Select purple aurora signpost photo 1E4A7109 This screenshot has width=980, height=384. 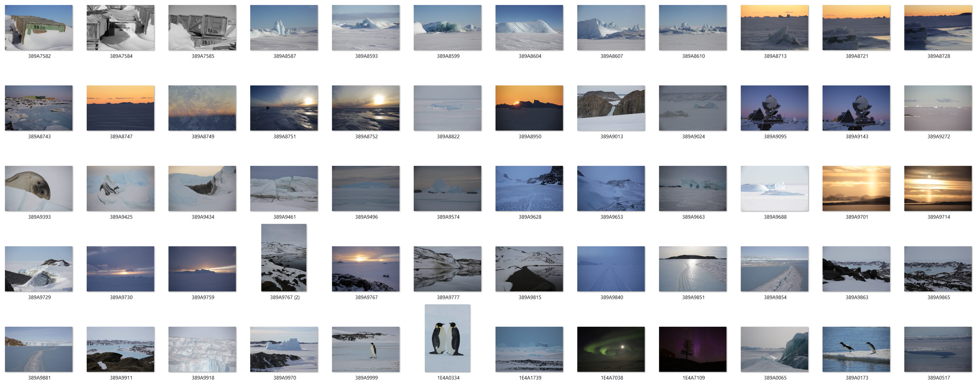tap(693, 349)
